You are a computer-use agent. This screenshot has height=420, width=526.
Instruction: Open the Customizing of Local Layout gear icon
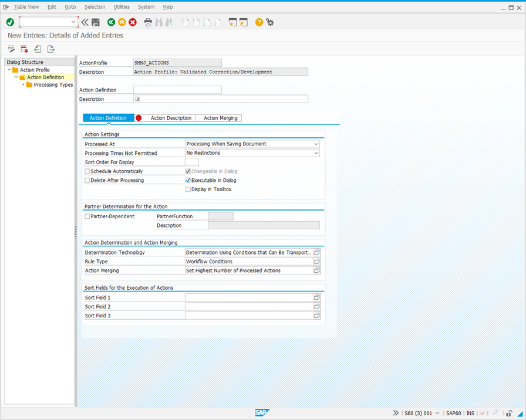point(270,21)
